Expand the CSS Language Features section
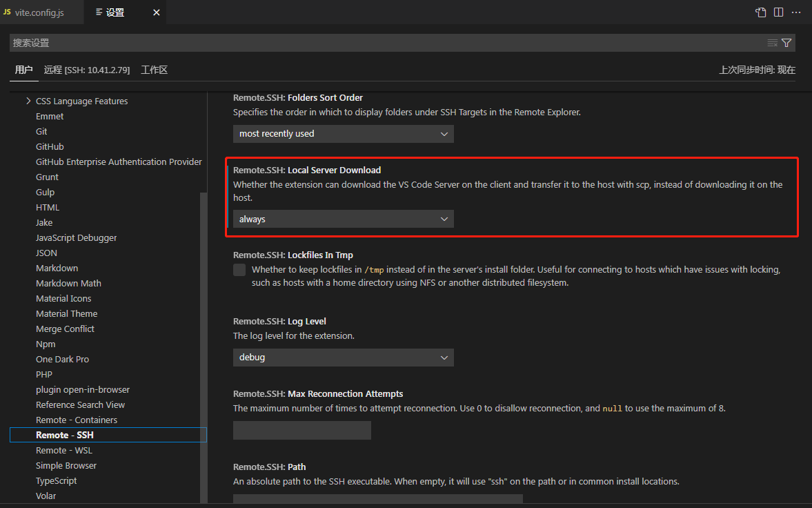Viewport: 812px width, 508px height. tap(28, 100)
